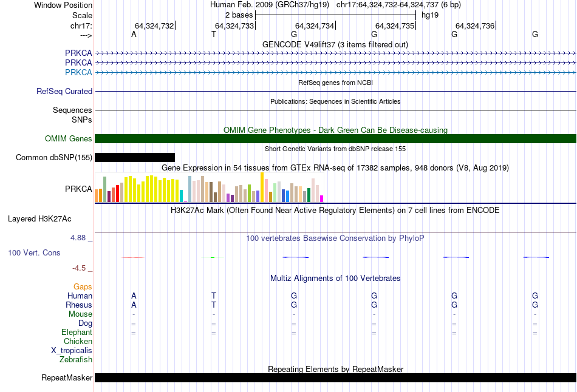
Task: Click the RepeatMasker track label
Action: point(67,377)
